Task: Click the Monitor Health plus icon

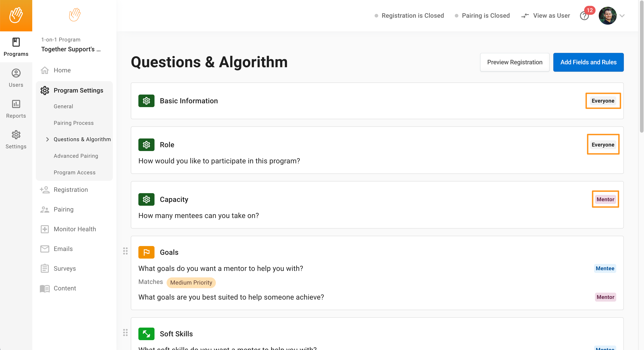Action: [45, 229]
